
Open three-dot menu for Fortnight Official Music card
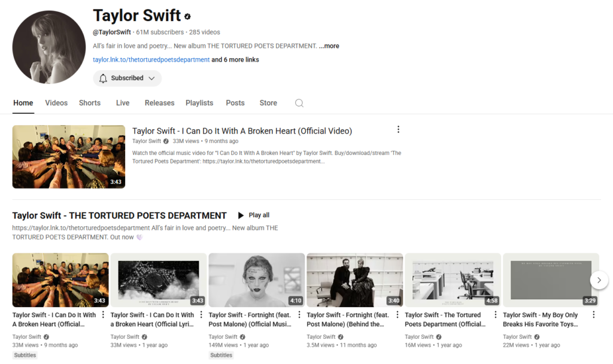(299, 315)
